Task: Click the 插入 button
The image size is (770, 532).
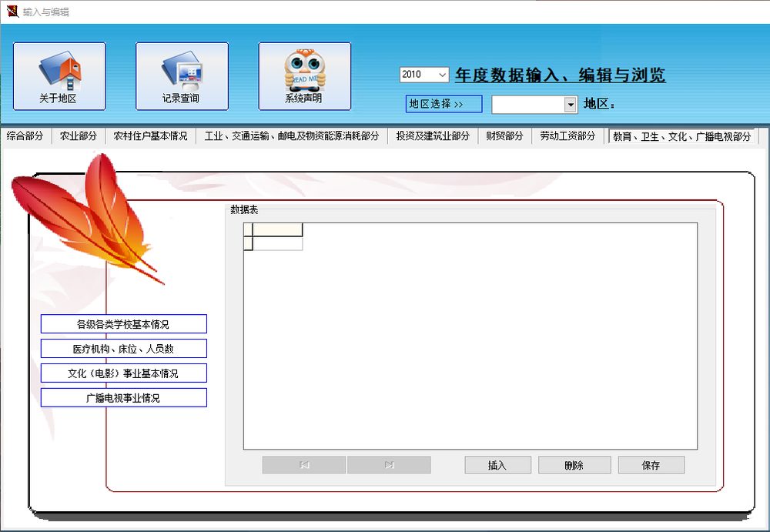Action: (x=498, y=465)
